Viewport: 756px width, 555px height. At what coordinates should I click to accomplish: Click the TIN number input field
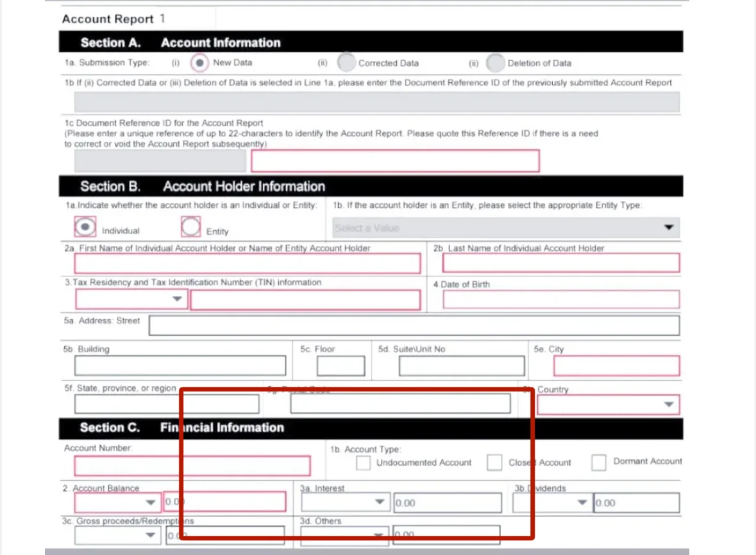[x=305, y=300]
